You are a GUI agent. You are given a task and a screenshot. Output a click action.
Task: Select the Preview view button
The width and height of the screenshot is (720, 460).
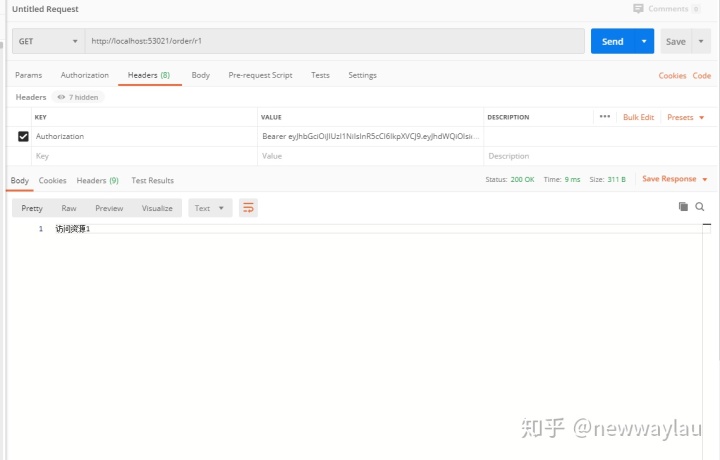pyautogui.click(x=109, y=208)
